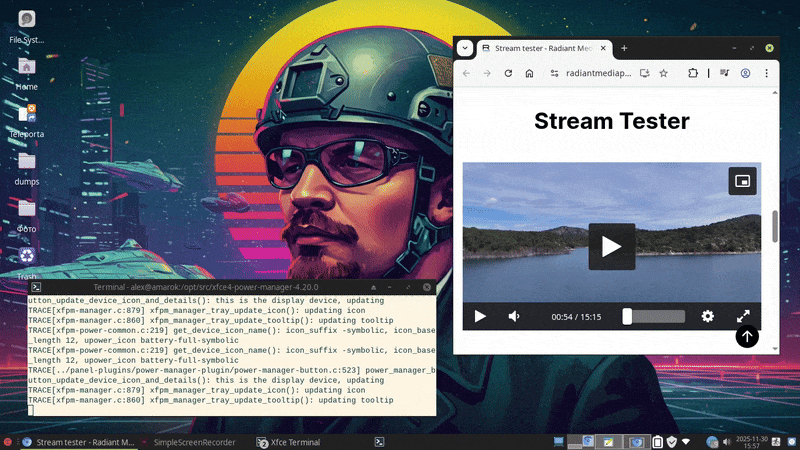Reload the browser page

508,73
